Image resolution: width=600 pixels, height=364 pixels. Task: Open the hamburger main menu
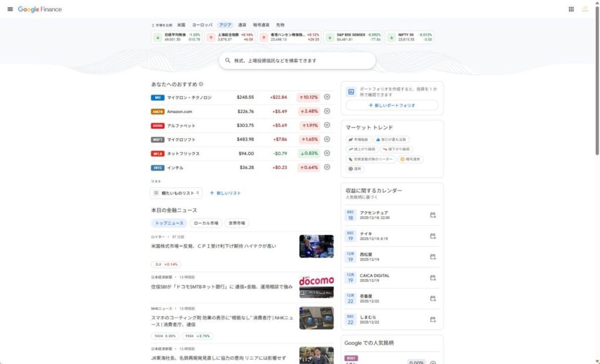(x=10, y=9)
